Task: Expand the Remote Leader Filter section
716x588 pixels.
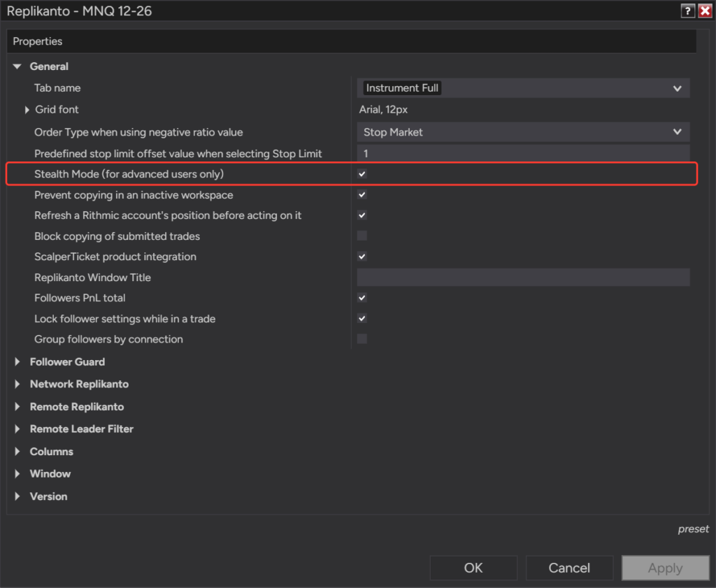Action: 17,429
